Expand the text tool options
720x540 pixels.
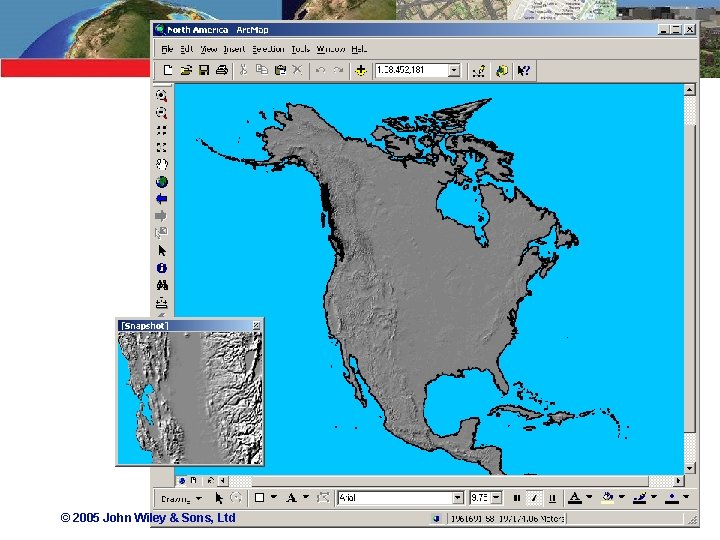[306, 497]
